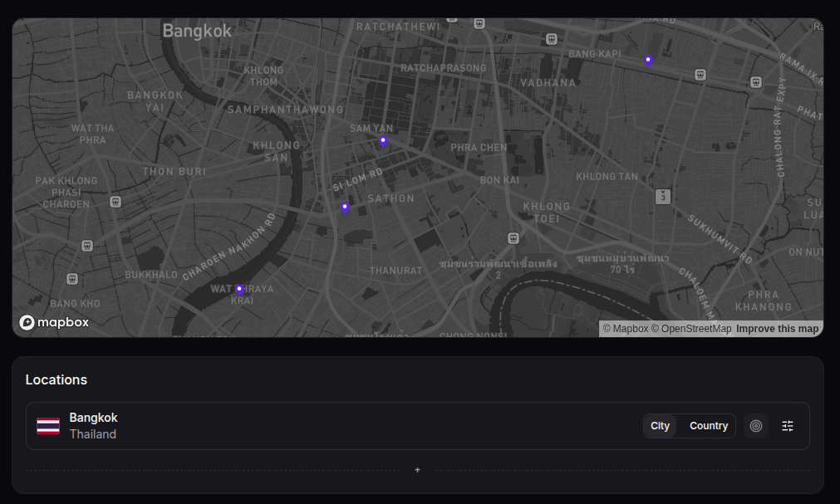The width and height of the screenshot is (840, 504).
Task: Click the BUKKHALO map label
Action: tap(151, 275)
